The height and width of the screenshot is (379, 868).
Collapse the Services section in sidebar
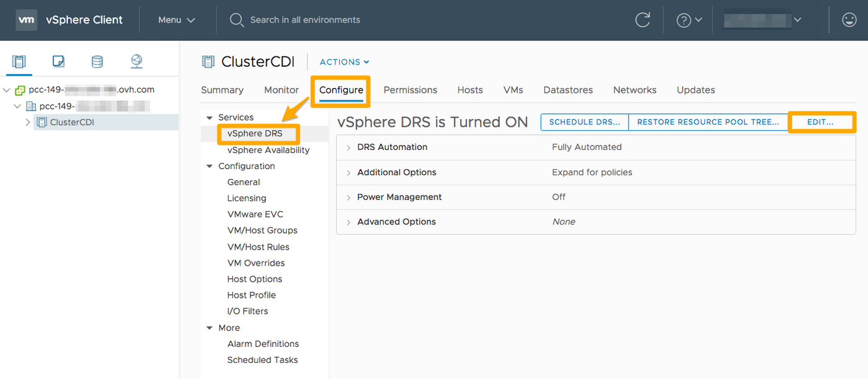click(x=210, y=118)
